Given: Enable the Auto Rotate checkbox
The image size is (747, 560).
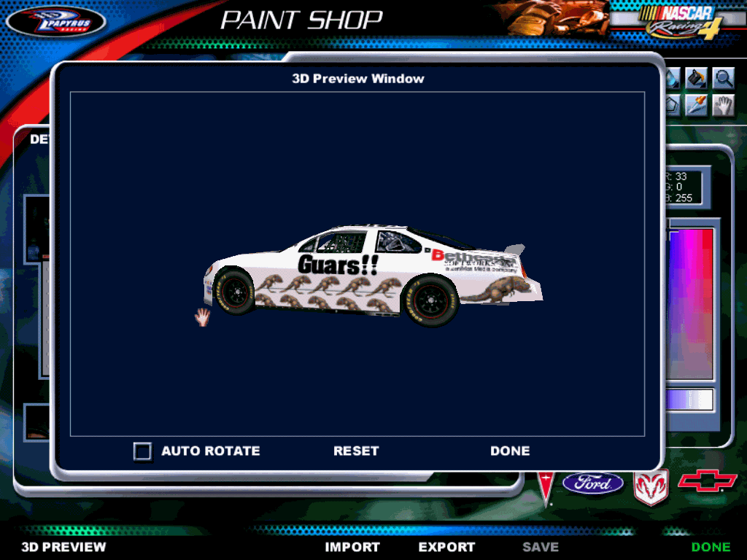Looking at the screenshot, I should pos(142,451).
